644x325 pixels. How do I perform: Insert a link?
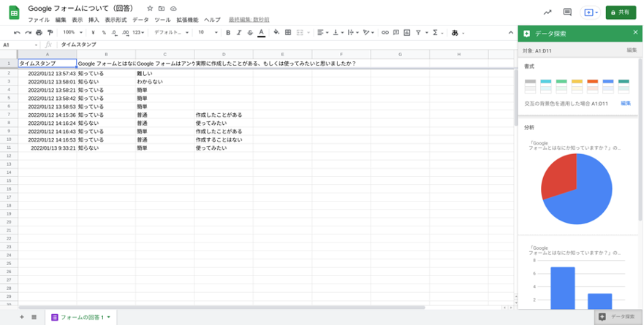pos(384,32)
